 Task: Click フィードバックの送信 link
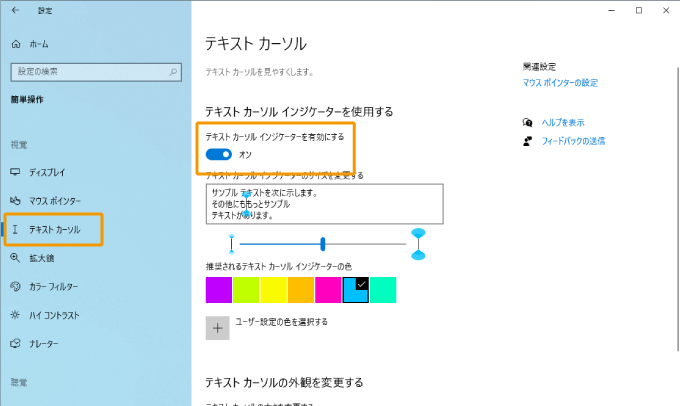[x=573, y=141]
